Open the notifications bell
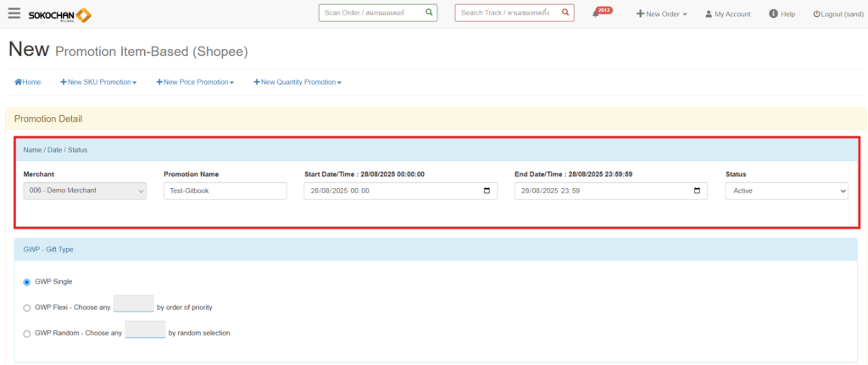Viewport: 868px width, 365px height. (x=596, y=14)
